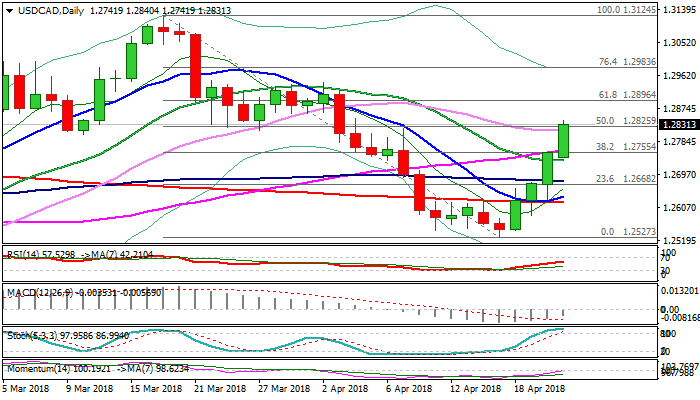Click the 18 Apr 2018 date marker
700x400 pixels.
click(x=540, y=388)
